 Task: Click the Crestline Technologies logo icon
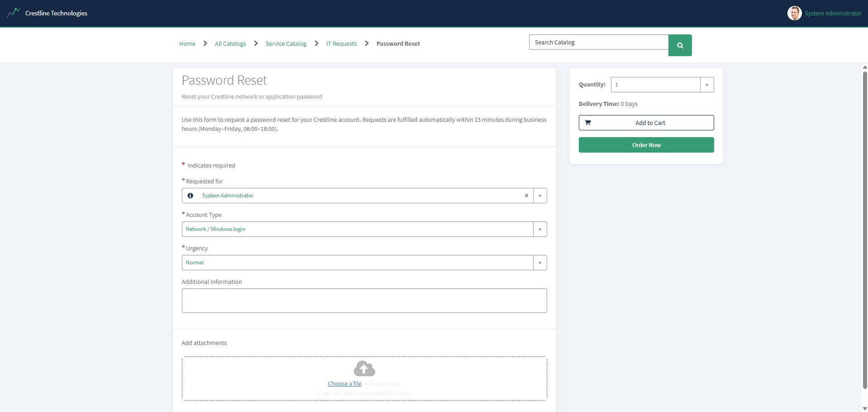pyautogui.click(x=14, y=13)
